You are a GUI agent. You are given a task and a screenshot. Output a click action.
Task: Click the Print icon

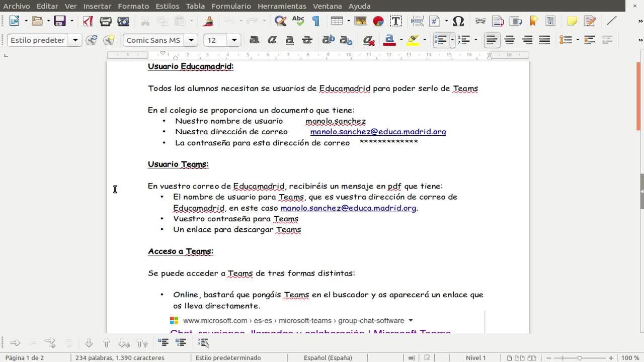[x=106, y=21]
